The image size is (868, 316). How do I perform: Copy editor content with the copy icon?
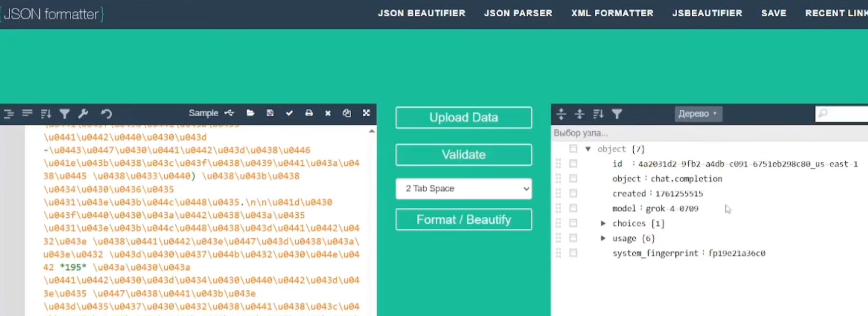pyautogui.click(x=347, y=113)
